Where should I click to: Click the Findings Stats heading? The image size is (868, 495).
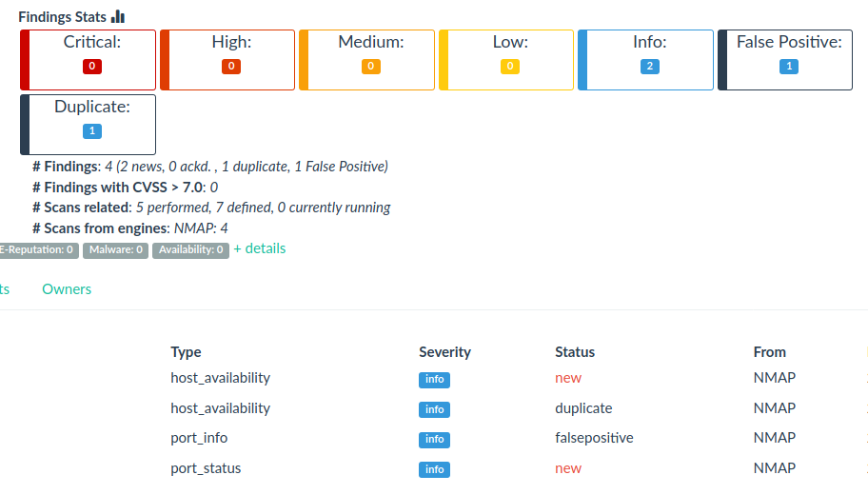[62, 17]
